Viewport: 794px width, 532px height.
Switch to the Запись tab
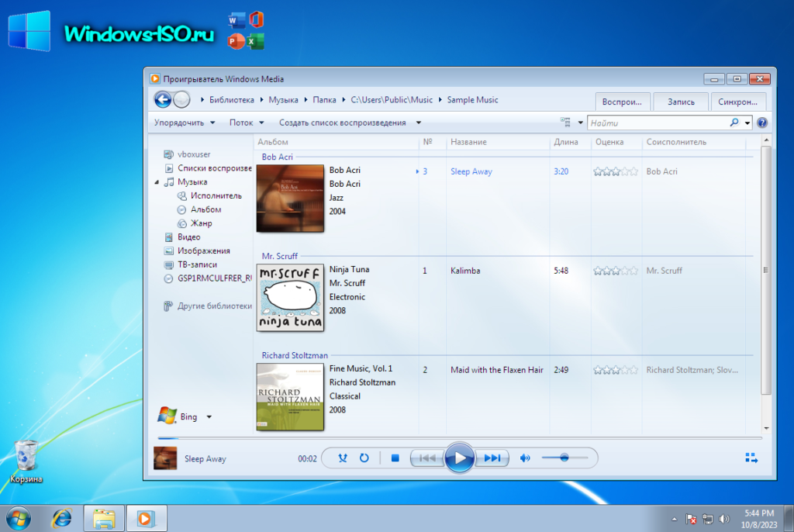tap(681, 102)
